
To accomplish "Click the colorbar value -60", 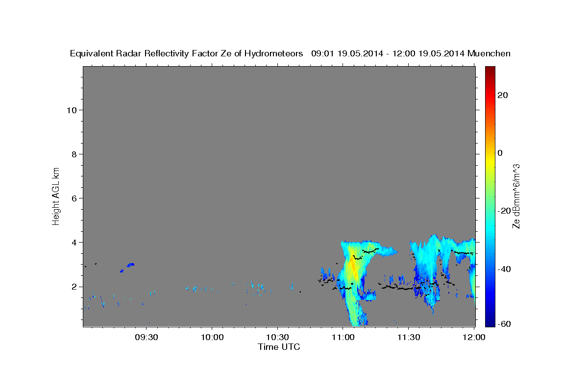I will click(505, 323).
